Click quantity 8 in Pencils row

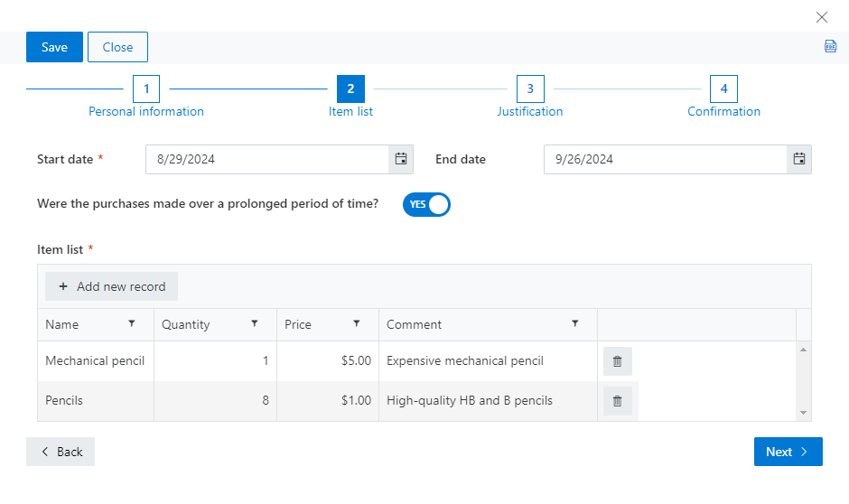216,401
